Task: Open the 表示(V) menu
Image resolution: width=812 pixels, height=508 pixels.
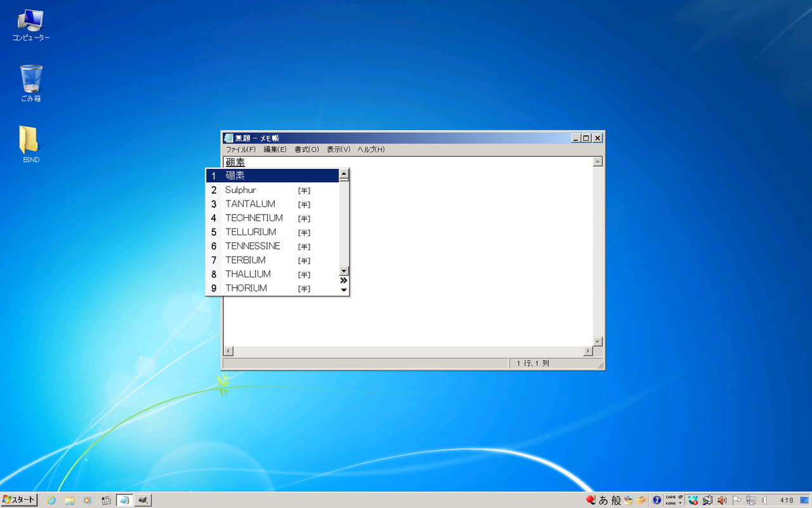Action: tap(339, 150)
